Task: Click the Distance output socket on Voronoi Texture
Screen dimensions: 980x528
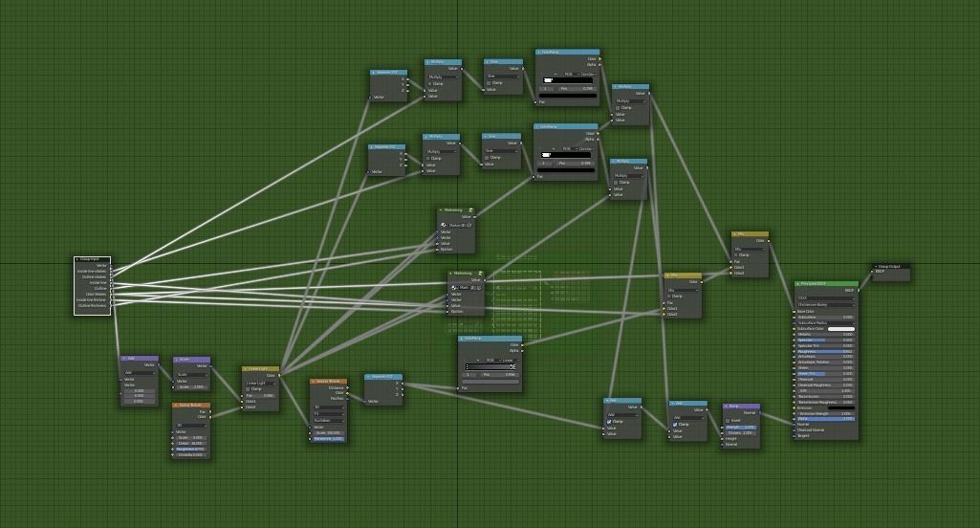Action: coord(347,387)
